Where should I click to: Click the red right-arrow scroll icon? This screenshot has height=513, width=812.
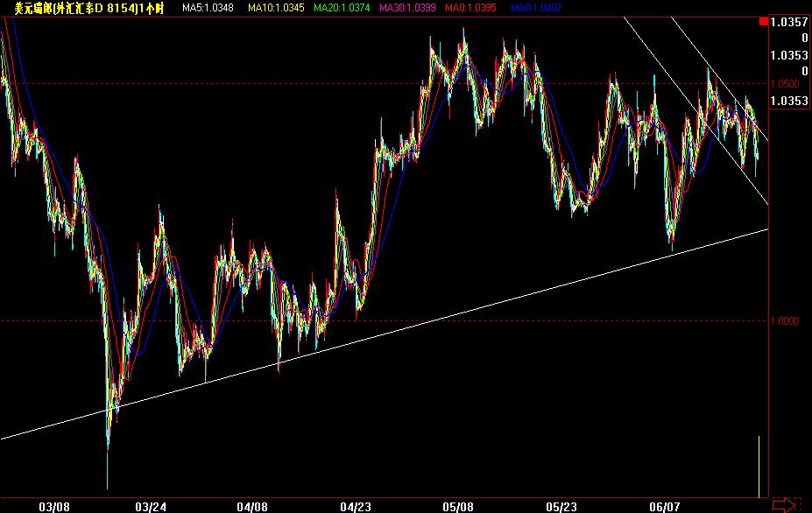pos(784,505)
